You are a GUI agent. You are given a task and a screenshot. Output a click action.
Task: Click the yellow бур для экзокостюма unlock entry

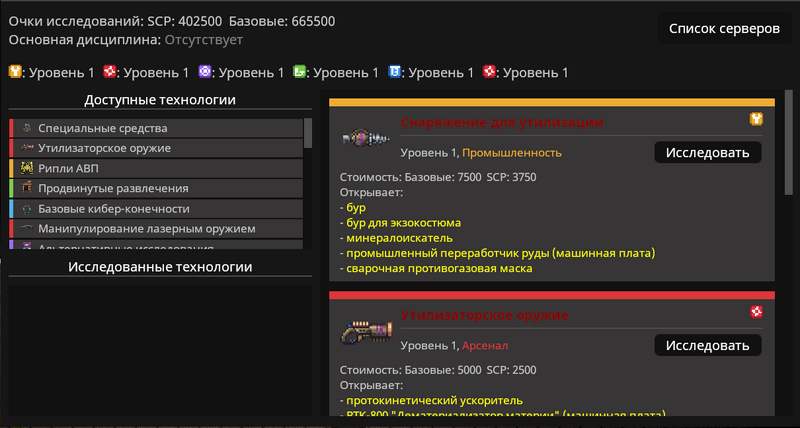(403, 223)
